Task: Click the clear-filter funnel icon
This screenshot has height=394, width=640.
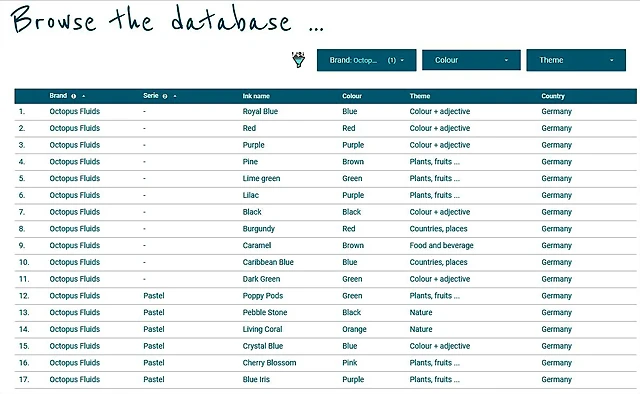Action: [299, 60]
